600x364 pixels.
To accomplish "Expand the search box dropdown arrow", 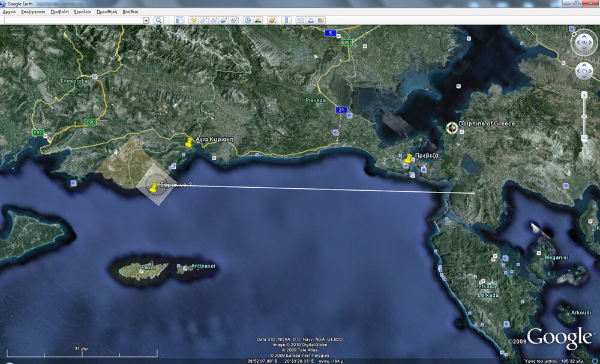I will (x=146, y=20).
